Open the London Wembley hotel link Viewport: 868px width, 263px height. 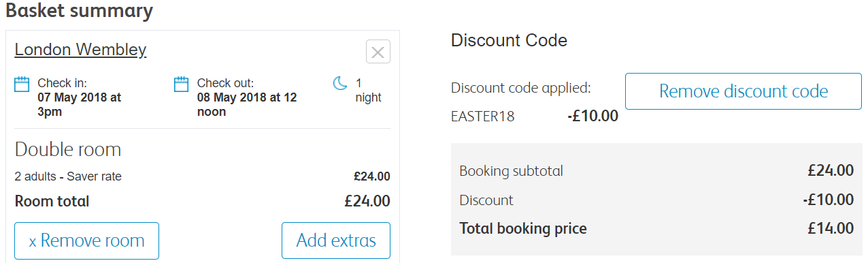pos(80,50)
